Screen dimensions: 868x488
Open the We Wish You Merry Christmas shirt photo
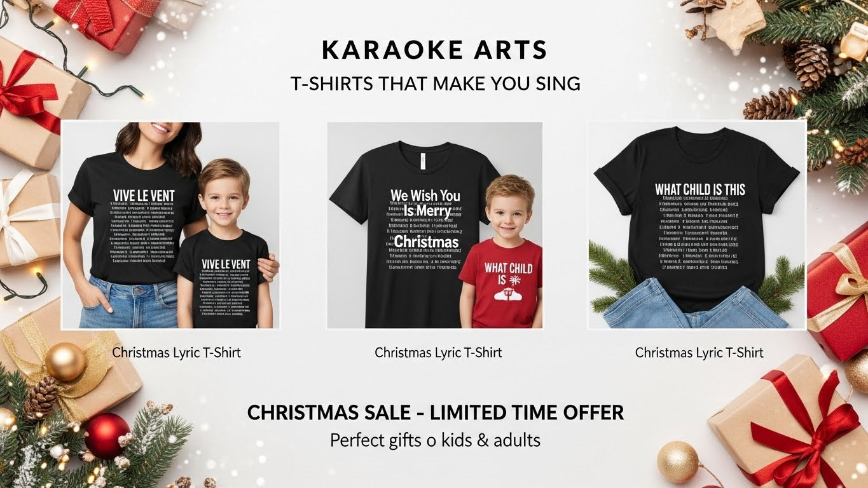[x=434, y=226]
